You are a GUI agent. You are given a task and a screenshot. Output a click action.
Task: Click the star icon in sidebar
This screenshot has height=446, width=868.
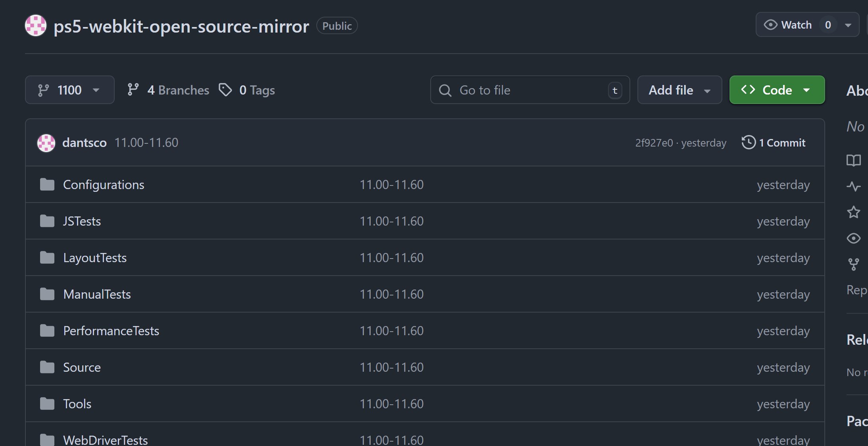(854, 212)
